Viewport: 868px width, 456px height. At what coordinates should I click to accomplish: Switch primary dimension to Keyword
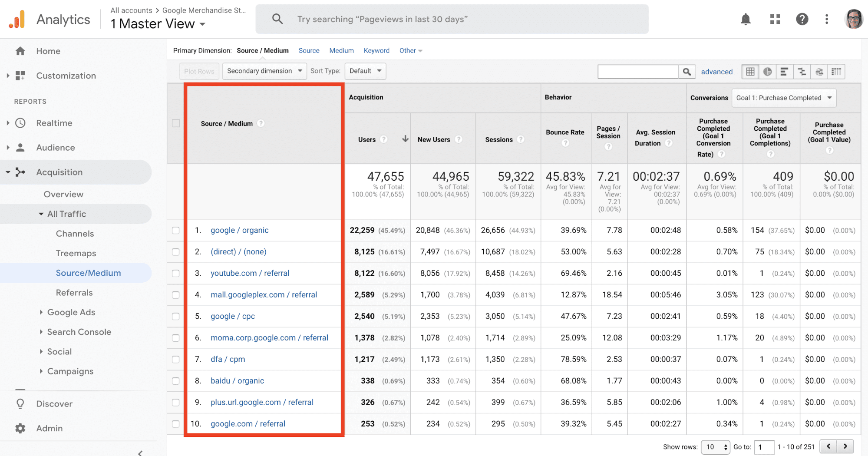coord(376,50)
